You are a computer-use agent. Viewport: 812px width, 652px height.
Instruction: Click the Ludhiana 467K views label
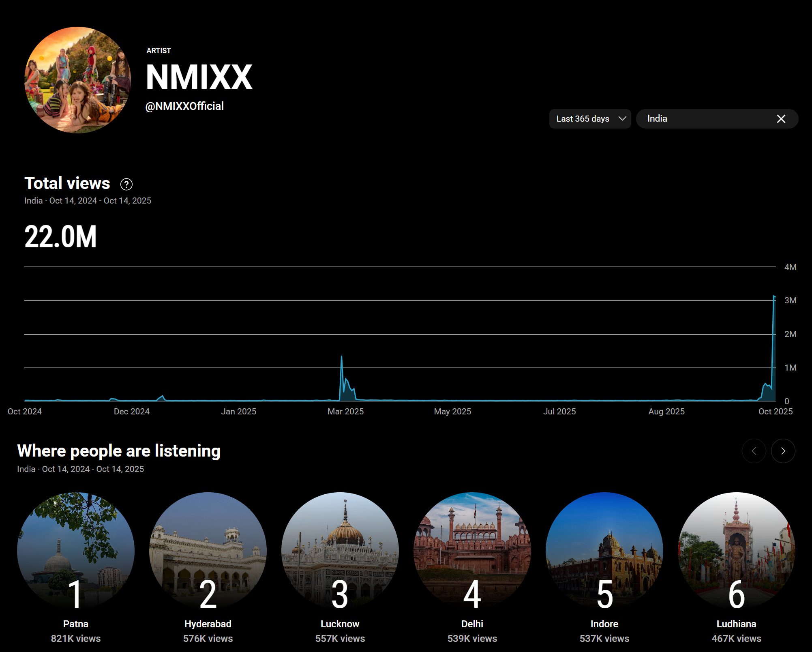(737, 638)
